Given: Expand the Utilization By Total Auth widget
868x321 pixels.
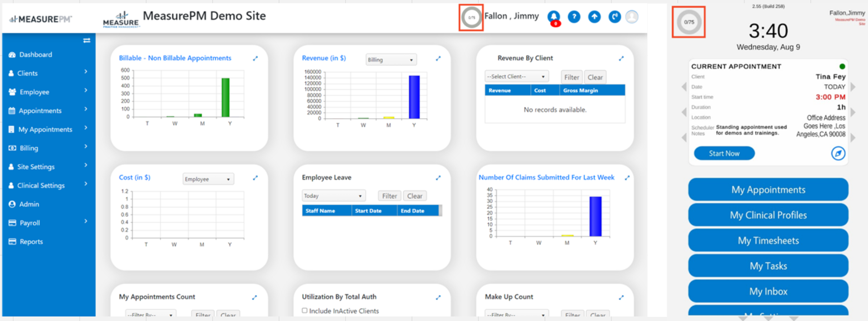Looking at the screenshot, I should (x=438, y=297).
